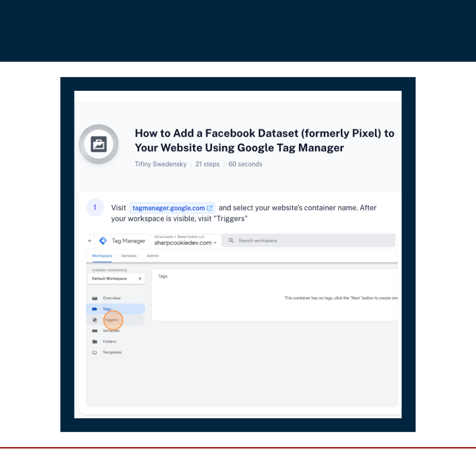Click the Variables brick icon
476x476 pixels.
click(95, 331)
